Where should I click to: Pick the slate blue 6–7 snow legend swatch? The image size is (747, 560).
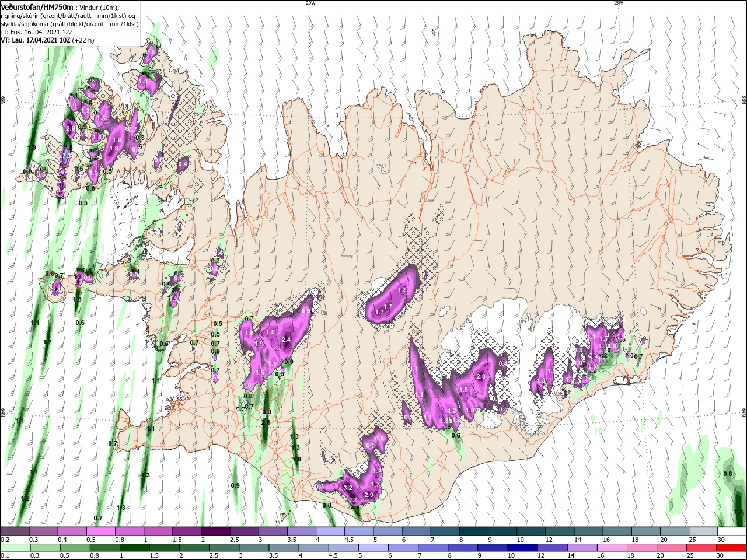tap(416, 531)
